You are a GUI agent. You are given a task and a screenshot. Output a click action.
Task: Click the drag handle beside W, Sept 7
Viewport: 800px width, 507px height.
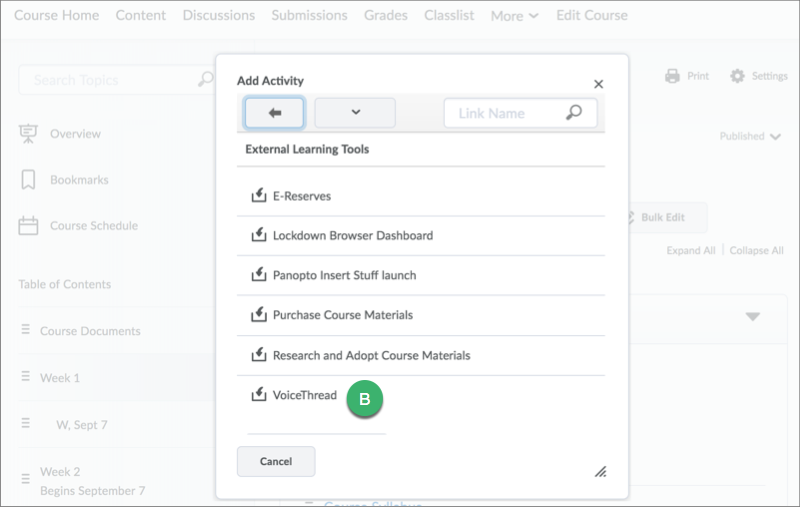pos(26,423)
